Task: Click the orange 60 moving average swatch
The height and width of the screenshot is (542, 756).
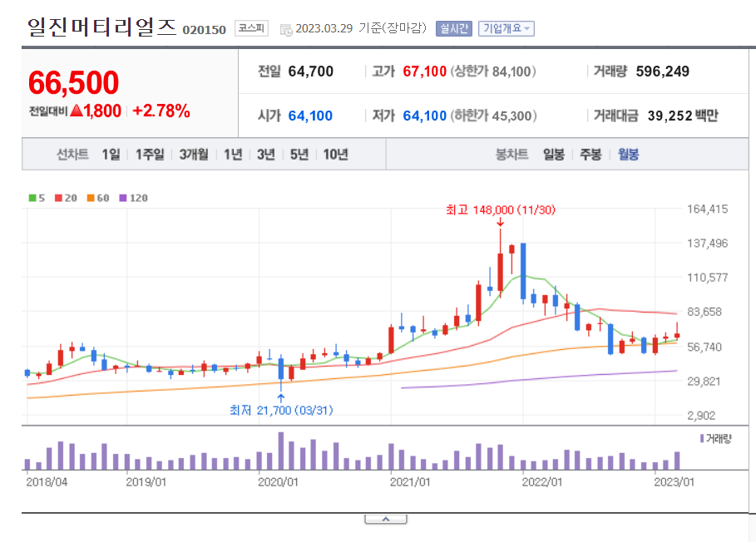Action: (x=91, y=198)
